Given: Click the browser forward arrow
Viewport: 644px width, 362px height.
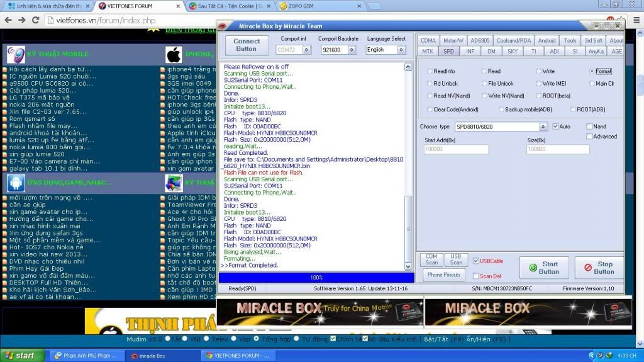Looking at the screenshot, I should point(22,20).
